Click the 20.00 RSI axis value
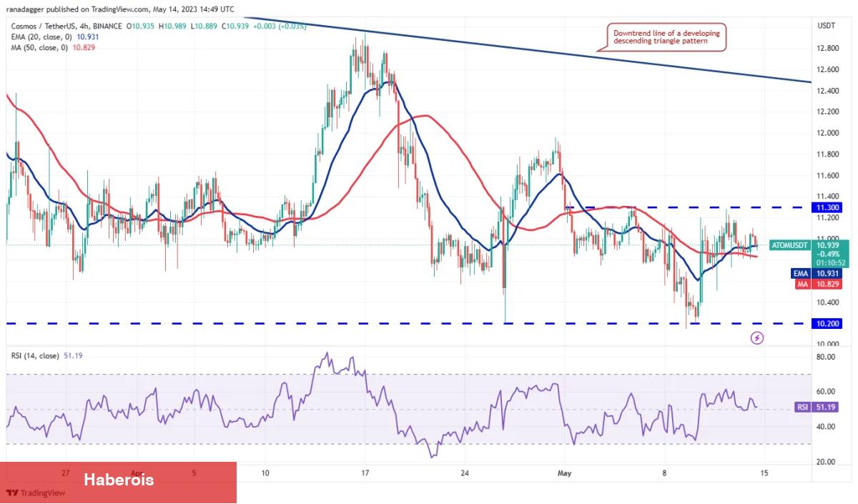Image resolution: width=858 pixels, height=504 pixels. 827,462
